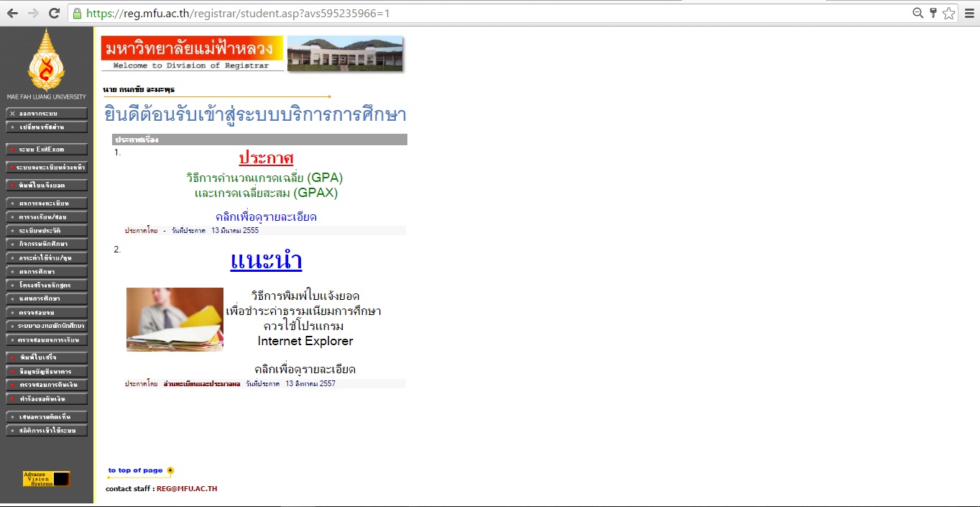Click the browser back arrow

(11, 12)
